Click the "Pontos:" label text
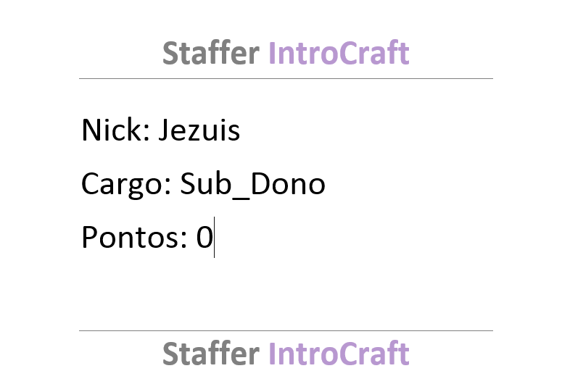The image size is (570, 392). click(134, 237)
